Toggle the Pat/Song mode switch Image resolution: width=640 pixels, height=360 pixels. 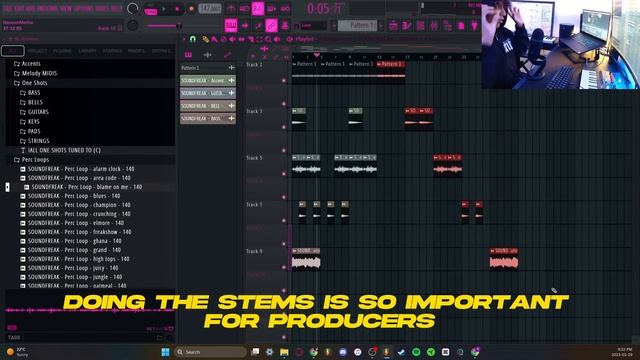pos(150,9)
